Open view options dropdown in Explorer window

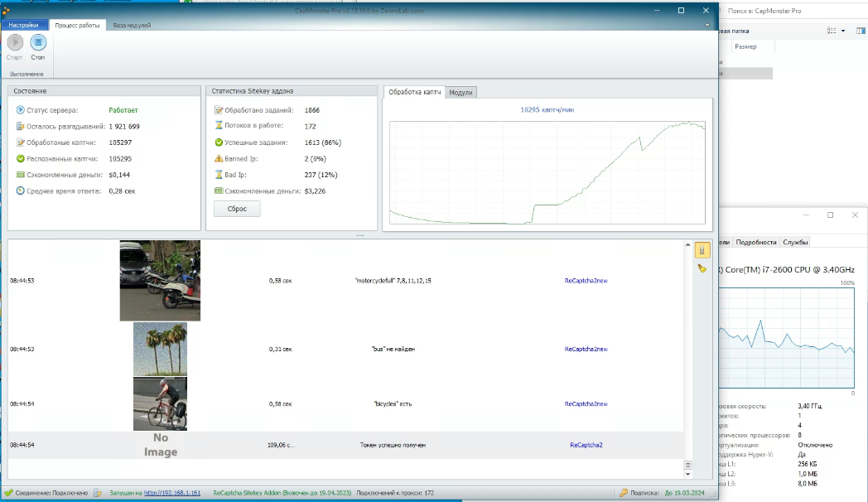843,31
